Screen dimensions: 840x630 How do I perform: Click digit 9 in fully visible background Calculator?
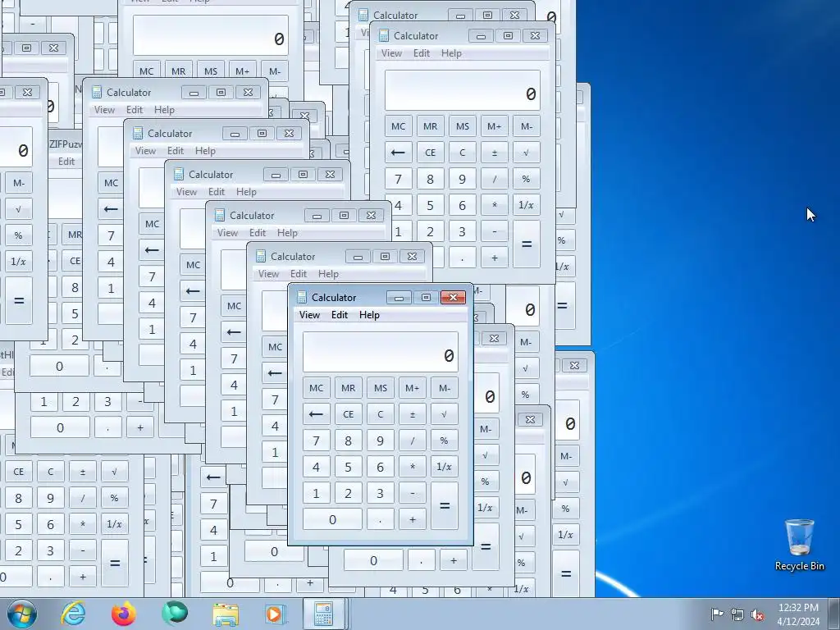click(x=463, y=179)
